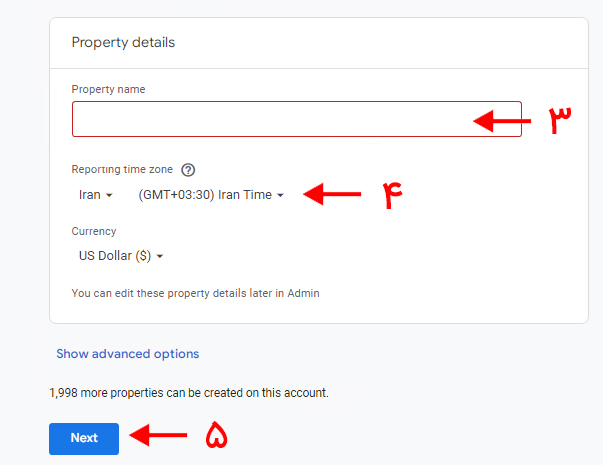Click the red arrow beside Iran Time

pyautogui.click(x=331, y=194)
